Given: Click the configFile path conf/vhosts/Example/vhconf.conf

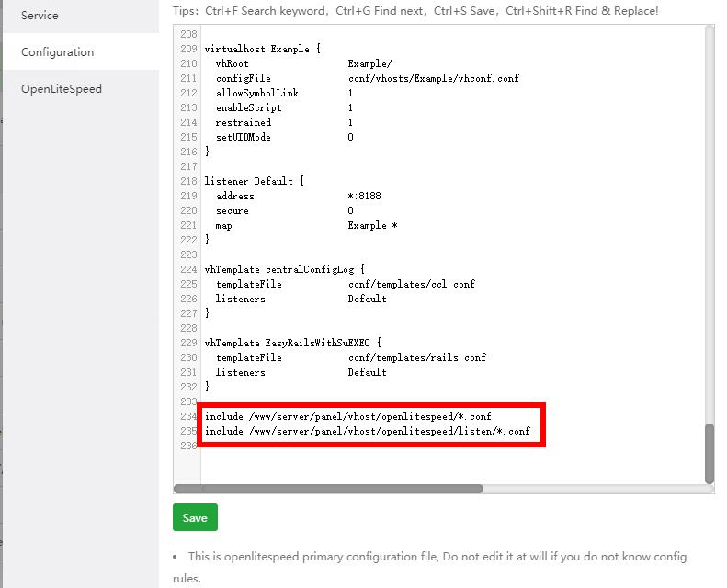Looking at the screenshot, I should [x=433, y=78].
